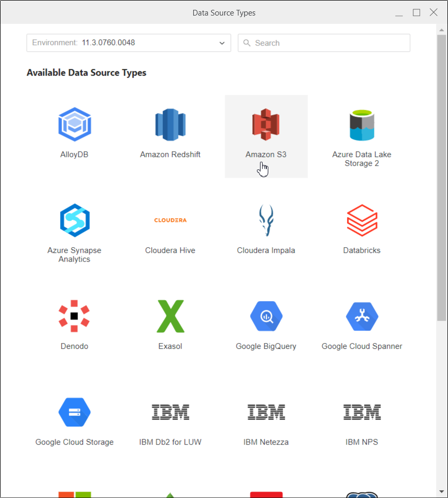The height and width of the screenshot is (498, 448).
Task: Select IBM Db2 for LUW
Action: tap(170, 412)
